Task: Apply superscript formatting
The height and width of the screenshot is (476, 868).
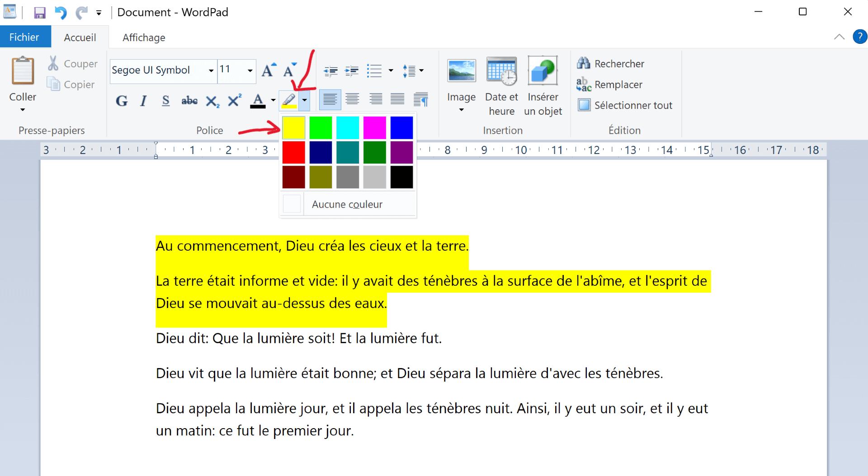Action: click(234, 101)
